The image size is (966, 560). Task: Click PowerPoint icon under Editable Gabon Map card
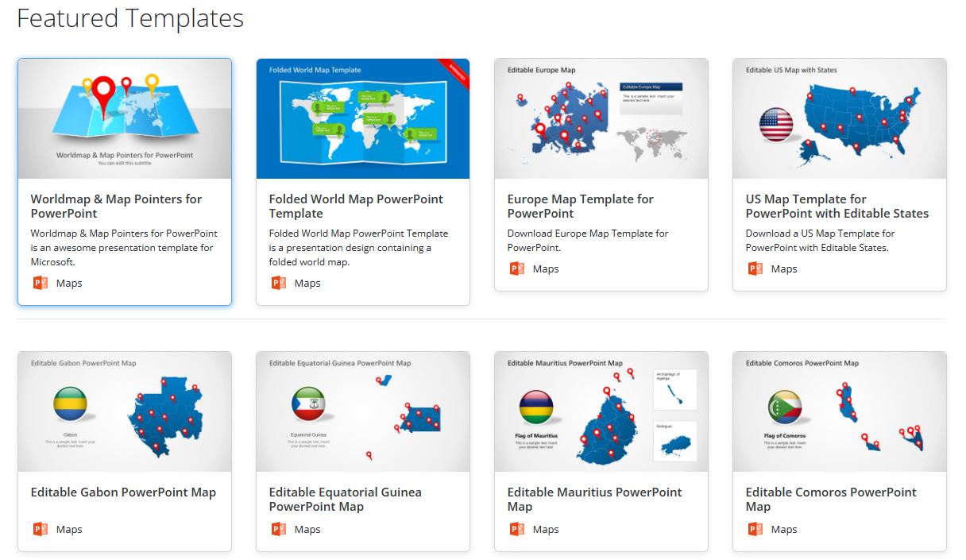[41, 529]
